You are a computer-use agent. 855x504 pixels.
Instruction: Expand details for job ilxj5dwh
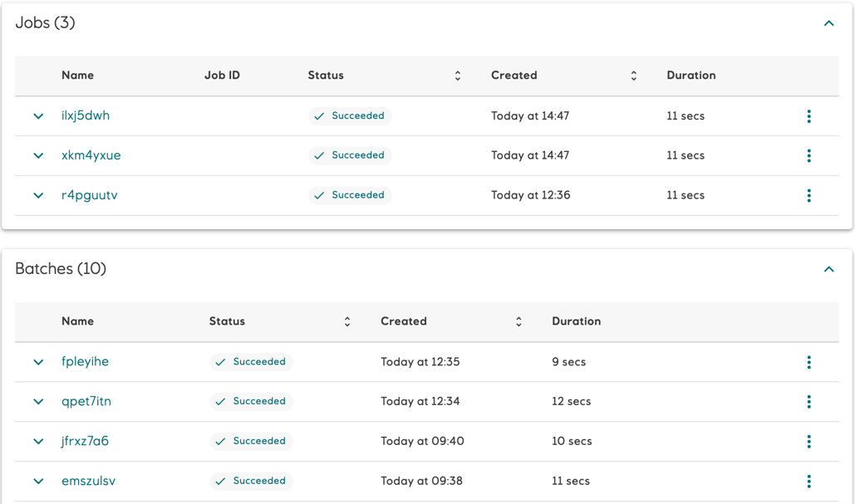37,115
